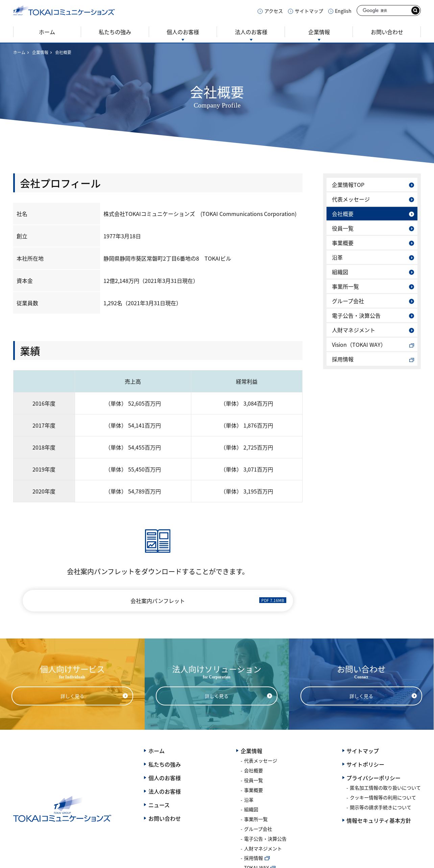Open the お問い合わせ navigation item

pyautogui.click(x=387, y=32)
